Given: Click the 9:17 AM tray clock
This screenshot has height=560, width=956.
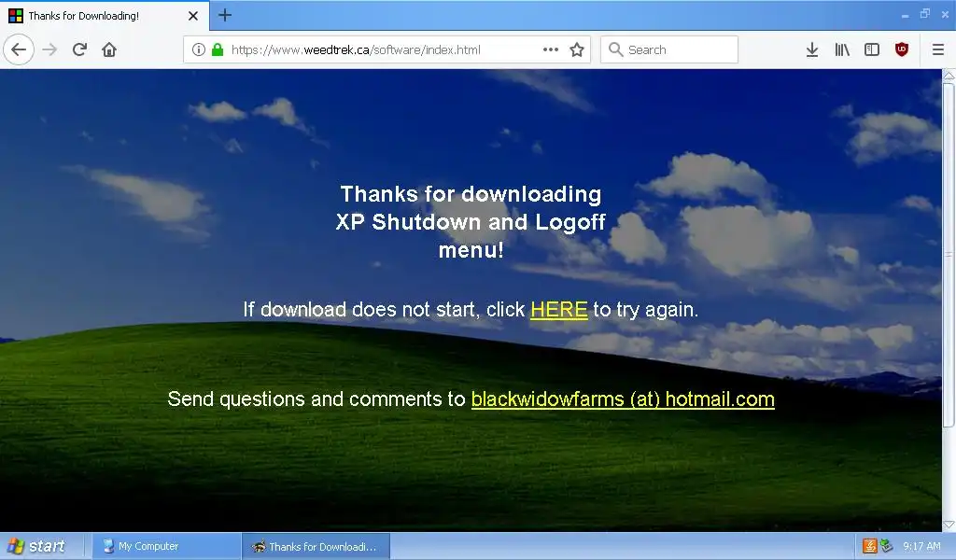Looking at the screenshot, I should 921,547.
